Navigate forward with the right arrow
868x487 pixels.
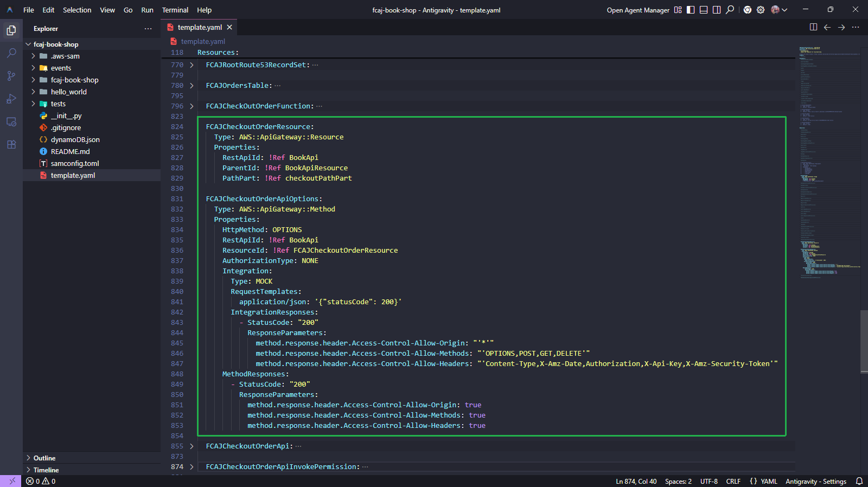pos(841,27)
